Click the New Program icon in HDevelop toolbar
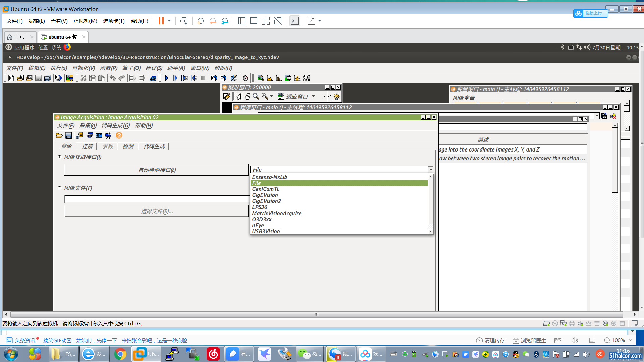 coord(11,78)
